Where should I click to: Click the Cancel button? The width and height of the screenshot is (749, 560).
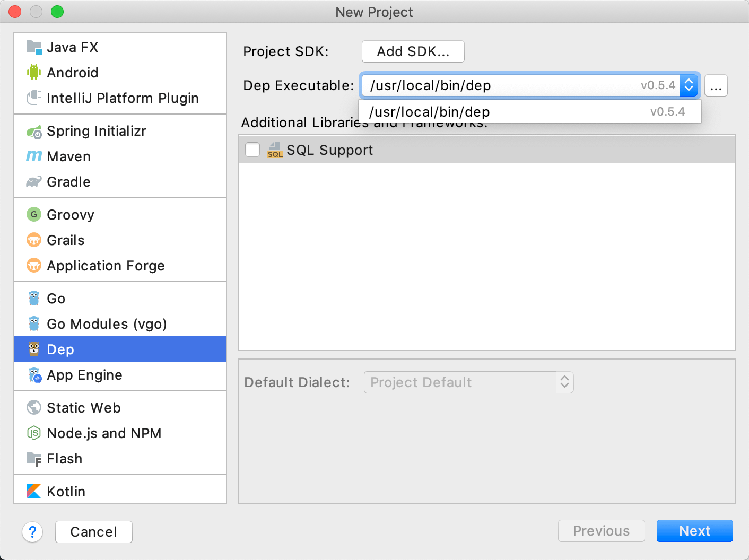point(94,532)
